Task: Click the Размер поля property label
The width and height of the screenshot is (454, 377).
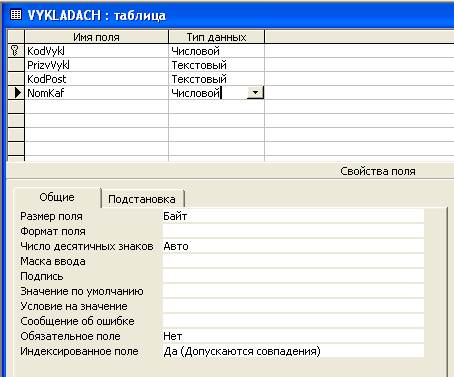Action: [x=51, y=216]
